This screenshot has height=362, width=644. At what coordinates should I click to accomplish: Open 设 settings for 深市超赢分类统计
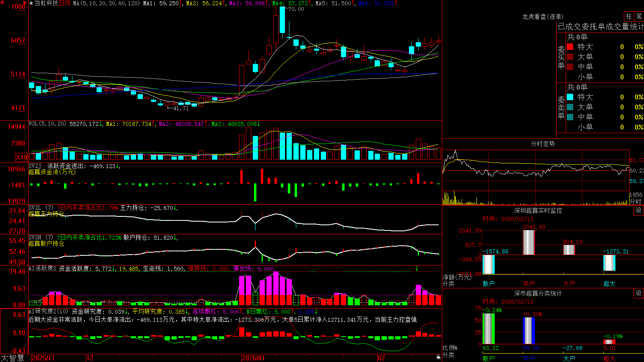click(x=639, y=293)
